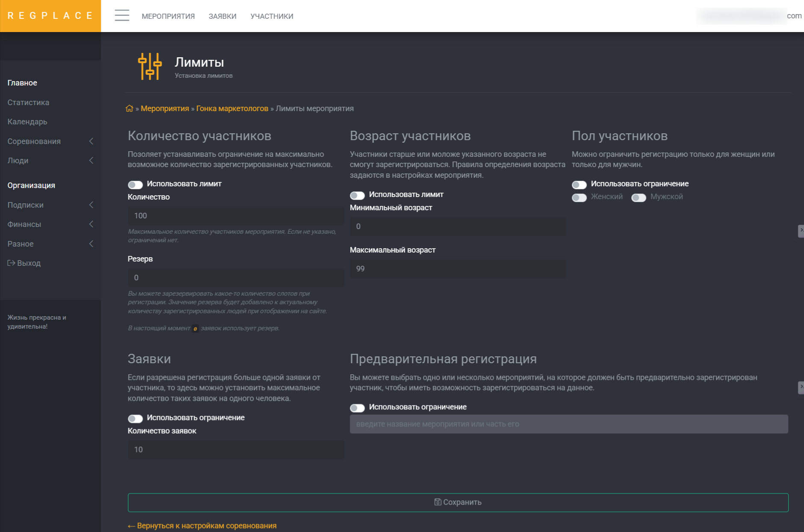This screenshot has height=532, width=804.
Task: Click 'Жизнь прекрасна и удивительна!' sidebar text
Action: coord(37,322)
